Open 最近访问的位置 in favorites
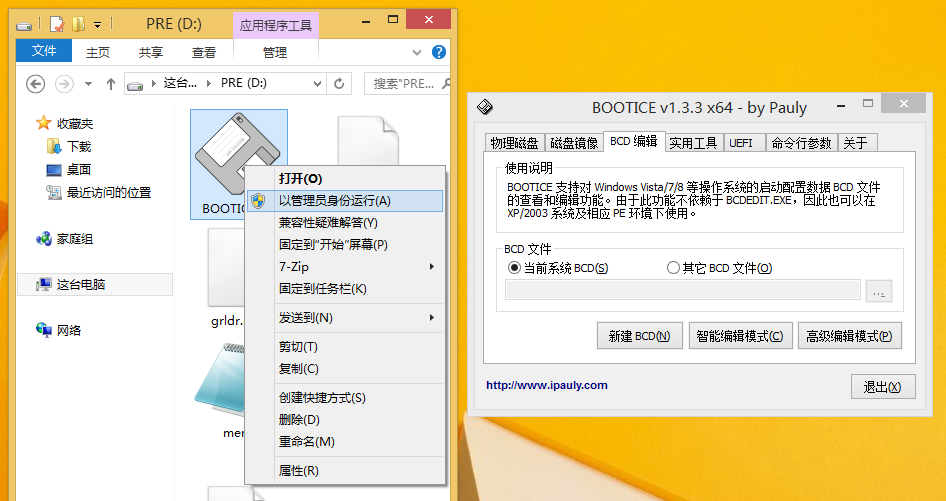The height and width of the screenshot is (501, 946). (109, 193)
